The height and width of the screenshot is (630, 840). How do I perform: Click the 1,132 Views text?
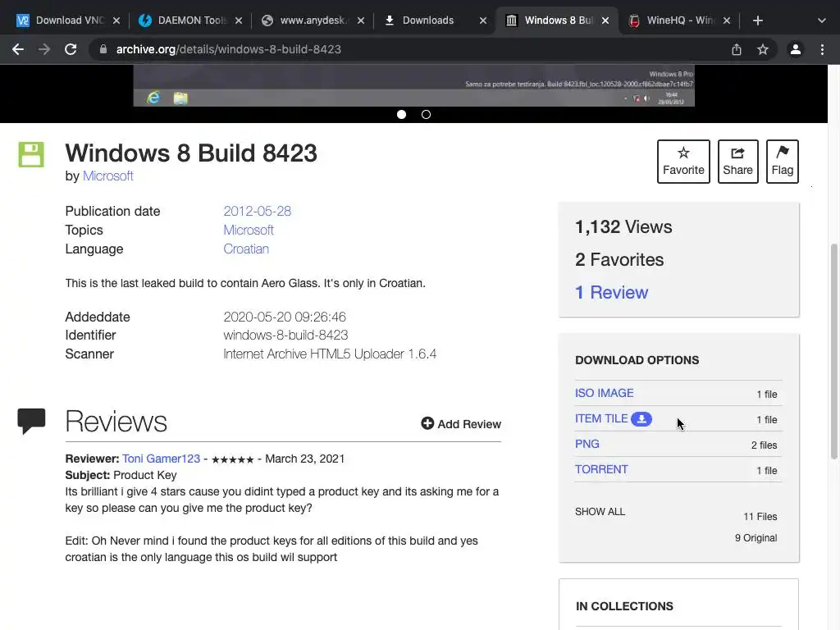(x=623, y=226)
